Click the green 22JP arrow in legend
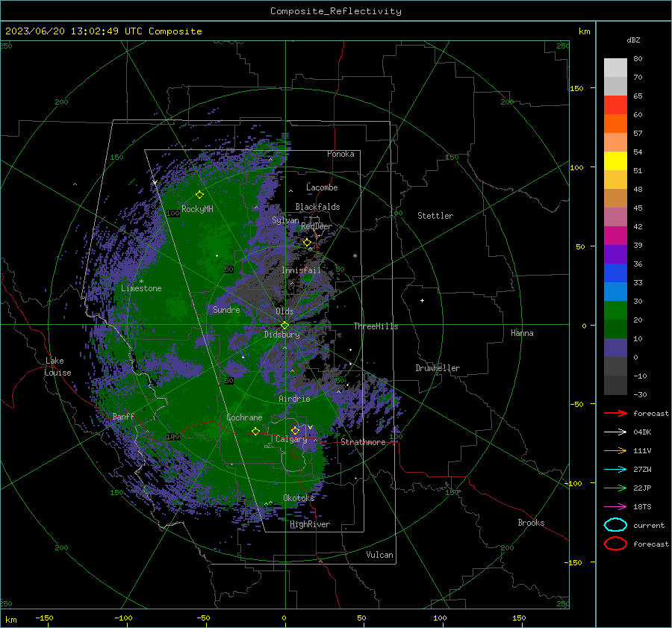Image resolution: width=672 pixels, height=628 pixels. coord(615,488)
